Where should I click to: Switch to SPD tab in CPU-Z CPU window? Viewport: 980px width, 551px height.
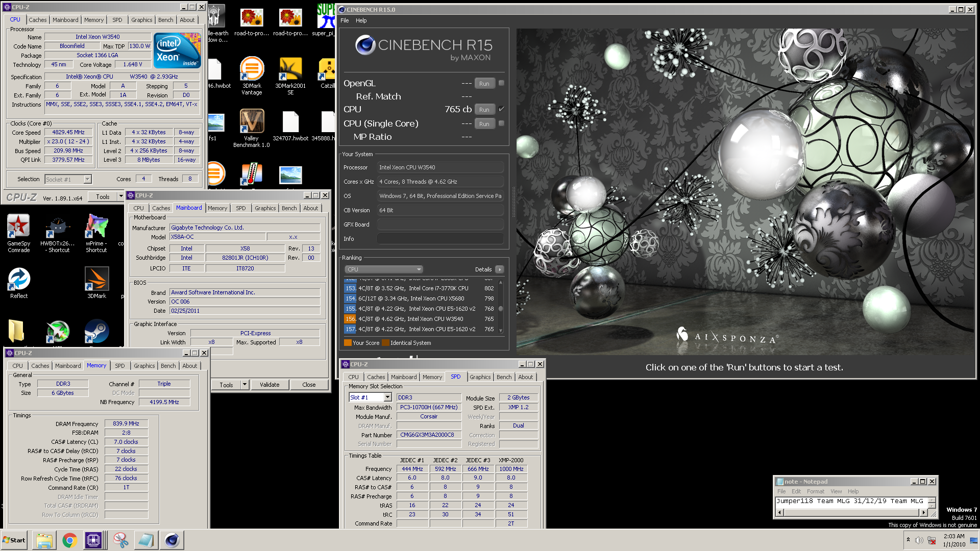(x=117, y=20)
